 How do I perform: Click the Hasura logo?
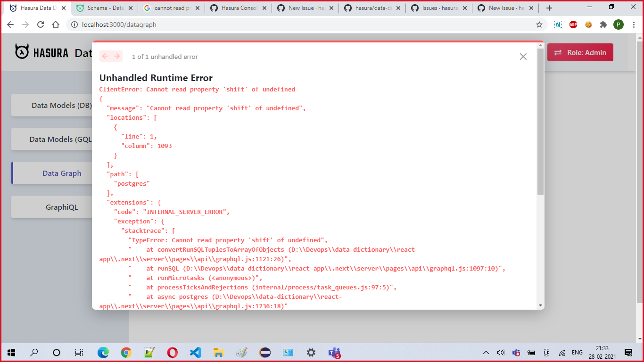coord(41,52)
